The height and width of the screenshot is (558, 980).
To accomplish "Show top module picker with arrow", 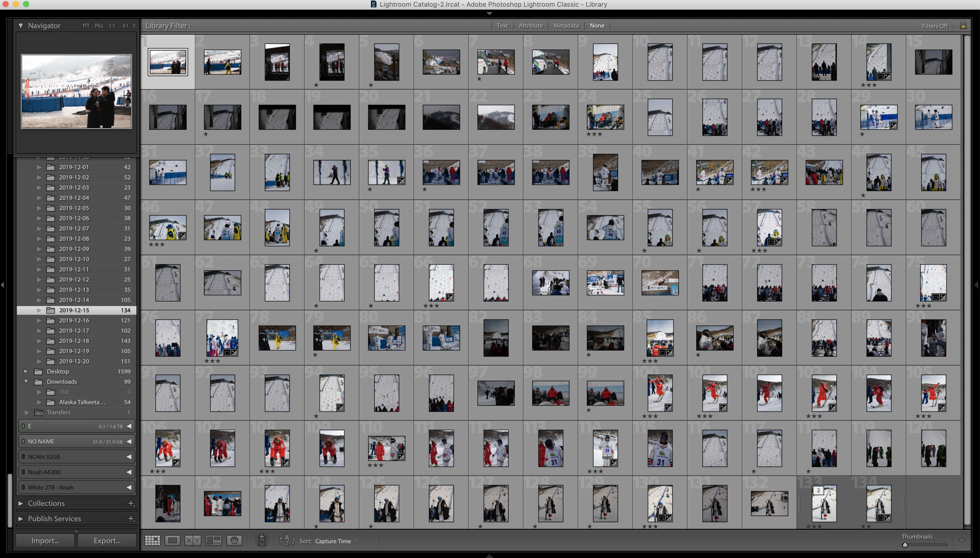I will tap(489, 13).
